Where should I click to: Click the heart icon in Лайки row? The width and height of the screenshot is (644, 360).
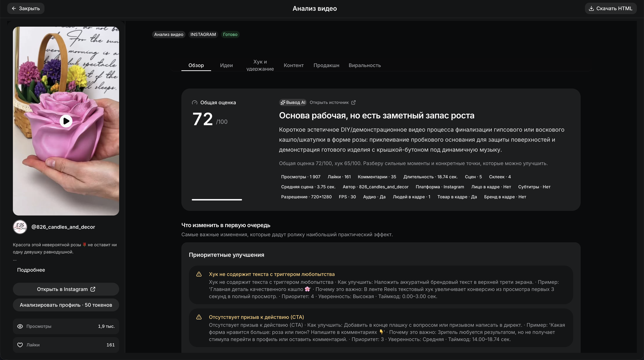pos(20,345)
